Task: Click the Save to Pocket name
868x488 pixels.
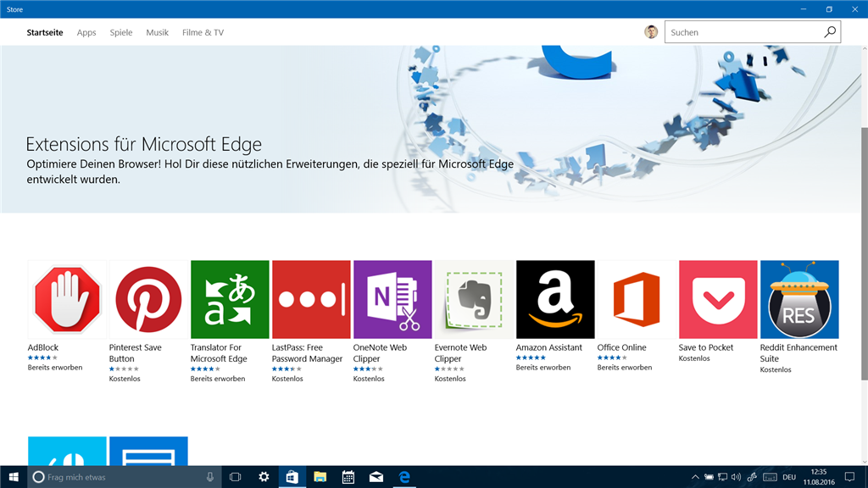Action: click(x=706, y=347)
